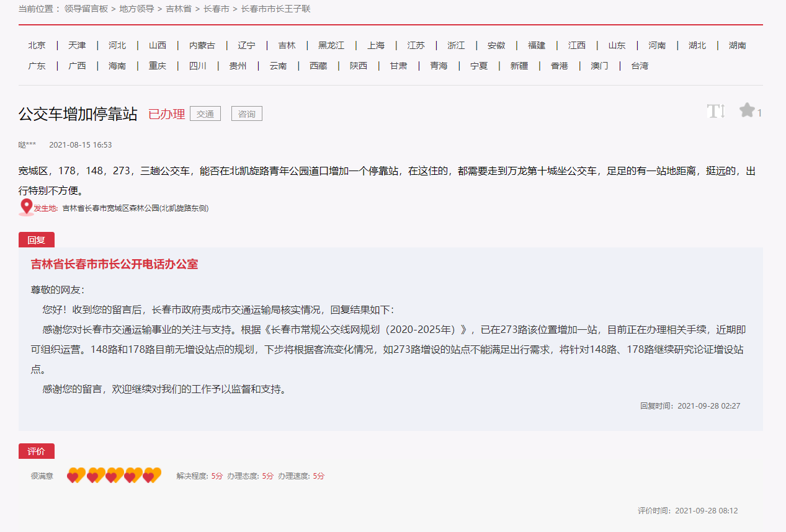786x532 pixels.
Task: Click 吉林省长春市市长公开电话办公室 responder name
Action: [115, 264]
